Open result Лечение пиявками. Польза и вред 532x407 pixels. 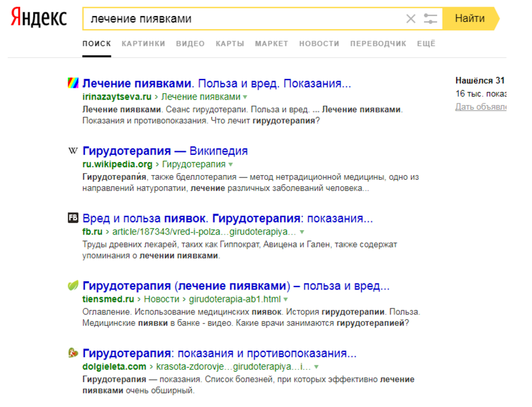[216, 83]
